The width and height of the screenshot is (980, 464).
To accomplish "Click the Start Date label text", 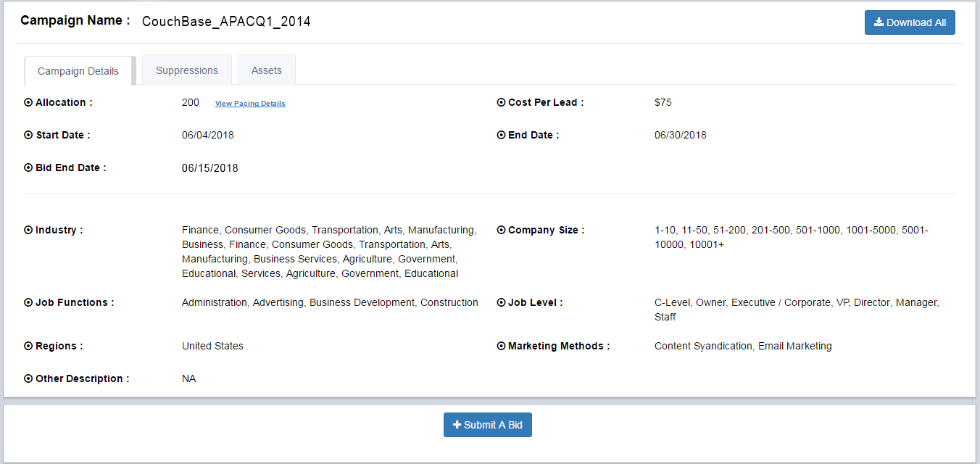I will click(63, 135).
